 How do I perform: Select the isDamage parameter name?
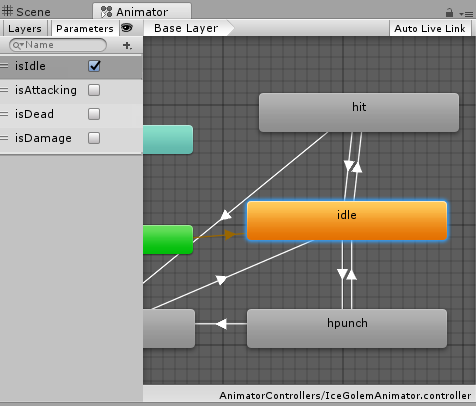click(43, 138)
